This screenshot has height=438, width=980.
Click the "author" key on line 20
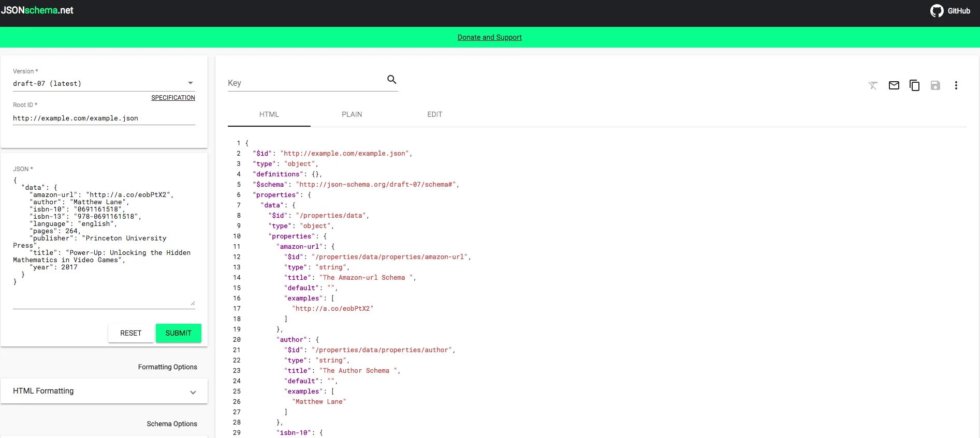coord(292,340)
